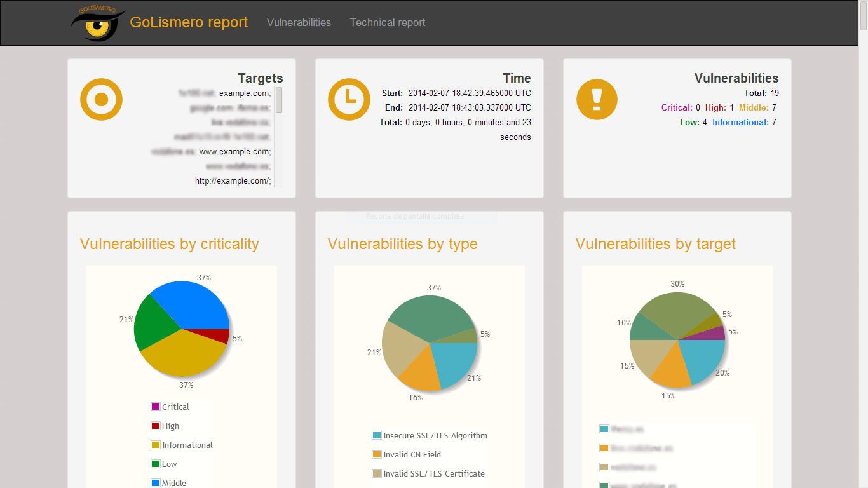Click the Low legend green swatch

pos(155,464)
